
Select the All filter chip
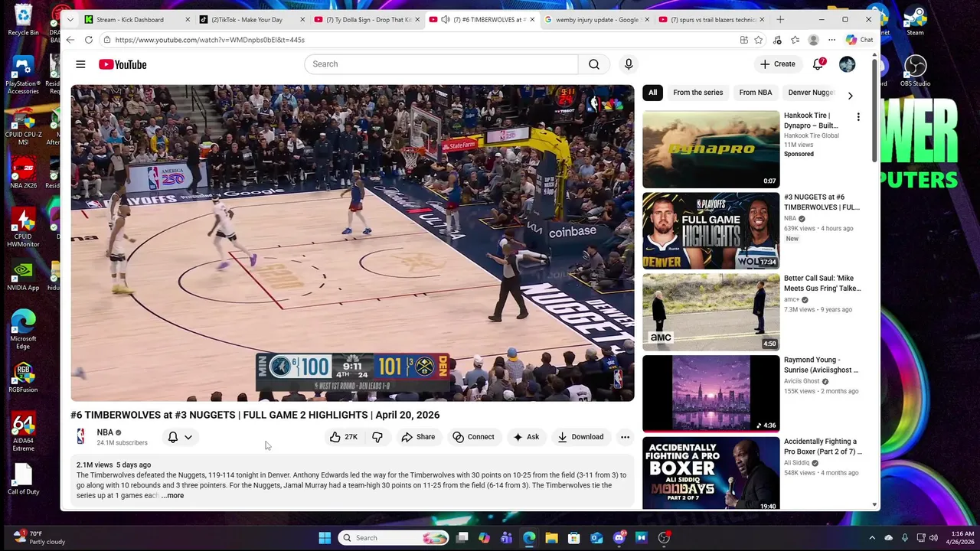[652, 93]
